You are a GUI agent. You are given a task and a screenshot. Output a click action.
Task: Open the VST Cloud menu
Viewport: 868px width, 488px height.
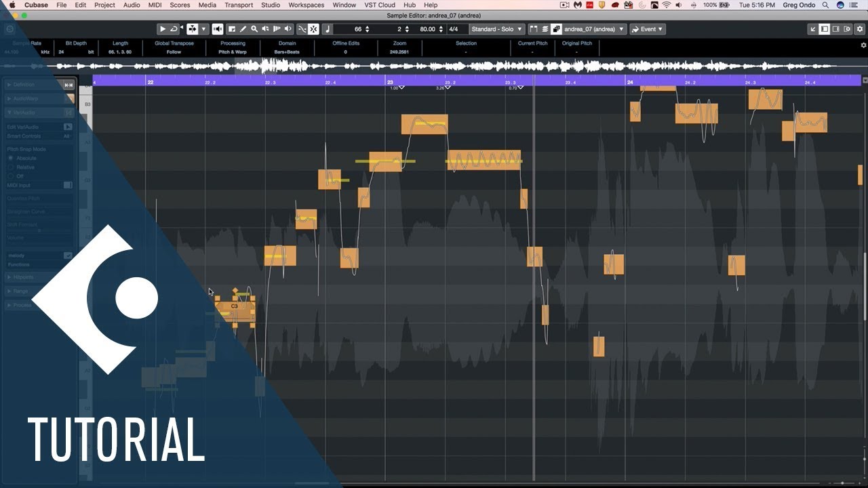(379, 5)
